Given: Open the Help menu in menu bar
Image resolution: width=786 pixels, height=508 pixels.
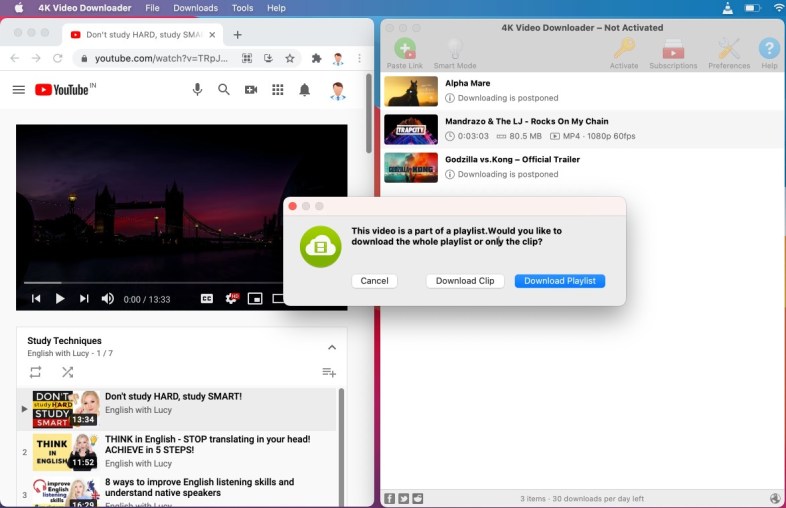Looking at the screenshot, I should click(276, 8).
